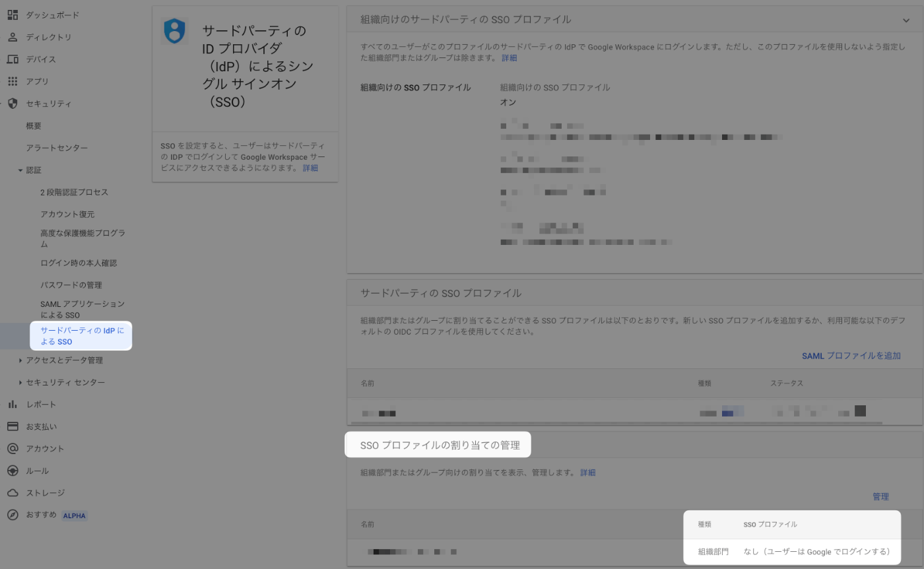
Task: Open セキュリティ menu item
Action: click(x=49, y=104)
